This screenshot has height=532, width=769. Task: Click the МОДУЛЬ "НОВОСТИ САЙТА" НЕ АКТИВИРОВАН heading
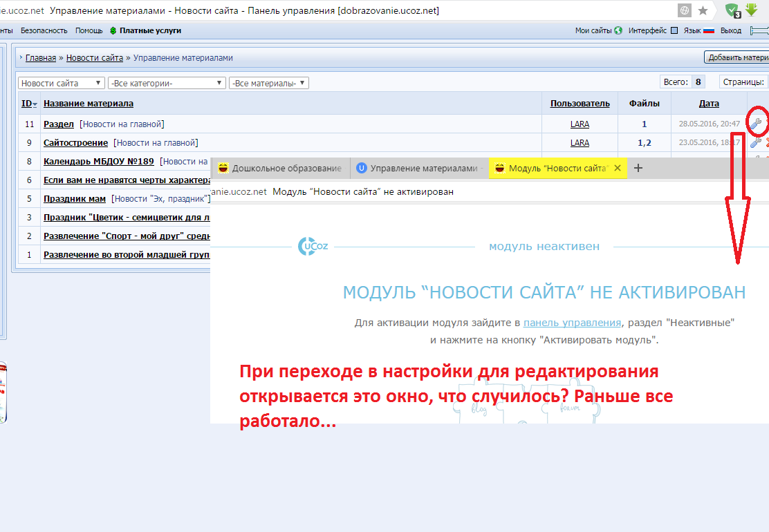(544, 292)
